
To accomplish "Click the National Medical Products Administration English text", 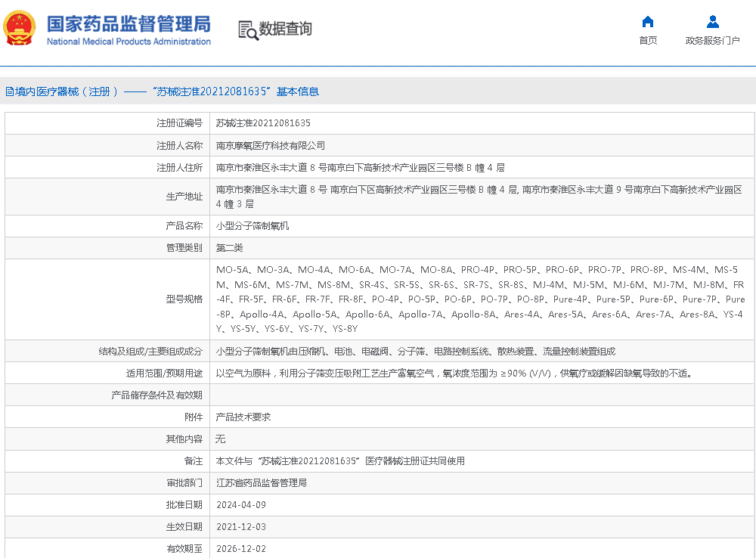I will [129, 42].
